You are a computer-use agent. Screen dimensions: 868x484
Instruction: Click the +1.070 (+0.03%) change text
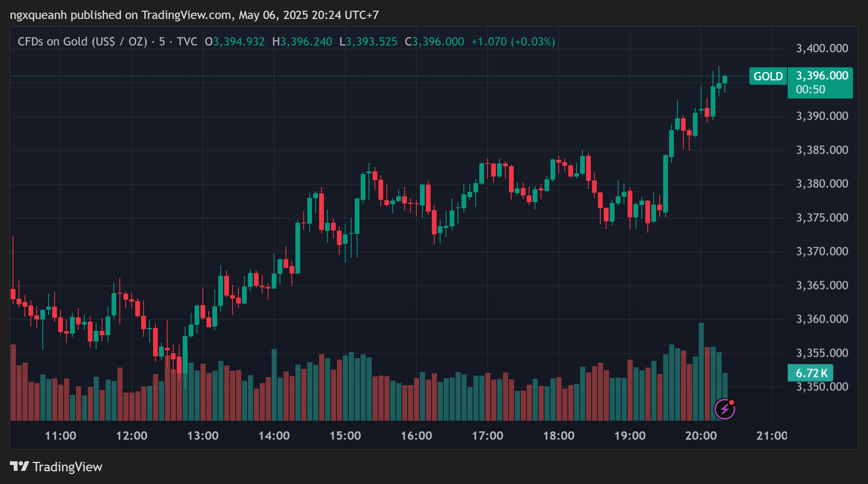pos(513,42)
